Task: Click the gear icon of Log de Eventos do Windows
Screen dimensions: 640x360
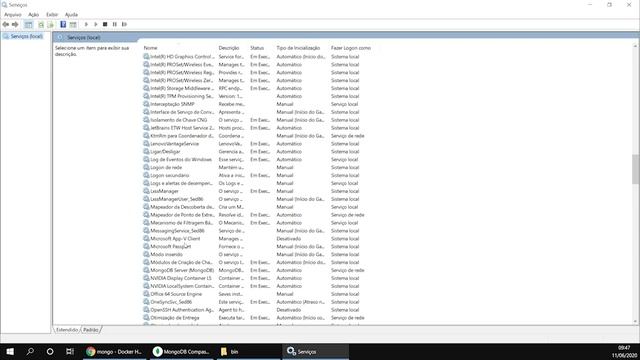Action: 146,160
